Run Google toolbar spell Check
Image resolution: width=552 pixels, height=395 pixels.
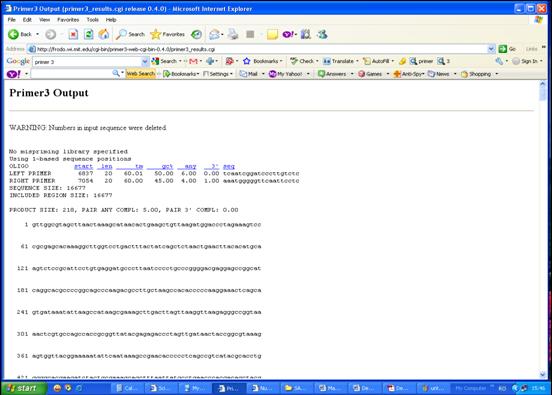(302, 61)
